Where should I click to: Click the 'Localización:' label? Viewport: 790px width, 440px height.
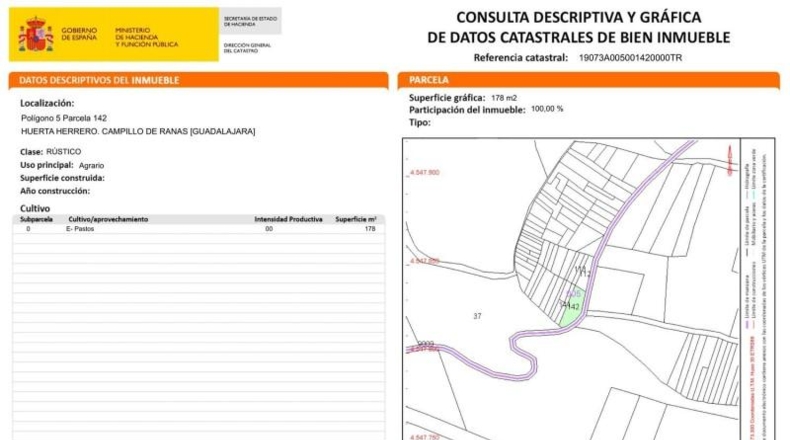click(x=47, y=103)
